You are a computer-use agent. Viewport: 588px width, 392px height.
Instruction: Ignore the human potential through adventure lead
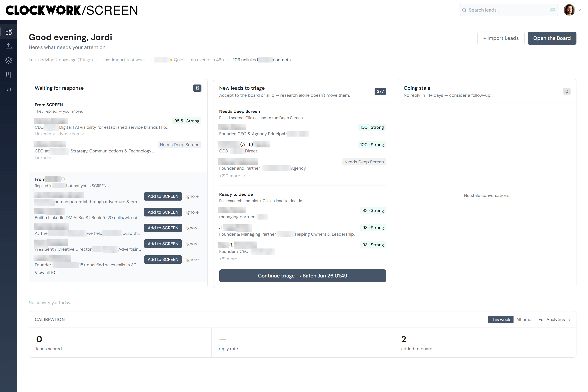tap(192, 196)
